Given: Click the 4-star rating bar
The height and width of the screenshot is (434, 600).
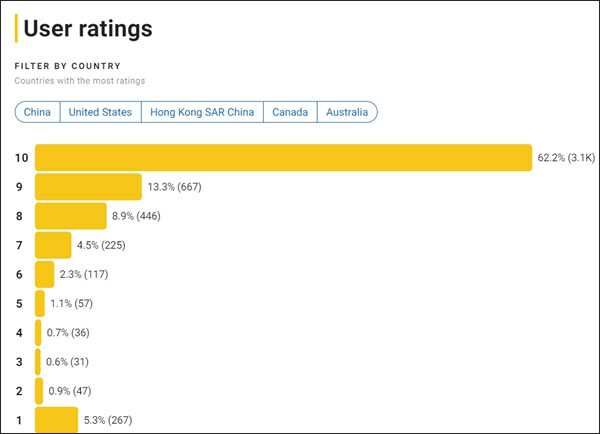Looking at the screenshot, I should (39, 332).
